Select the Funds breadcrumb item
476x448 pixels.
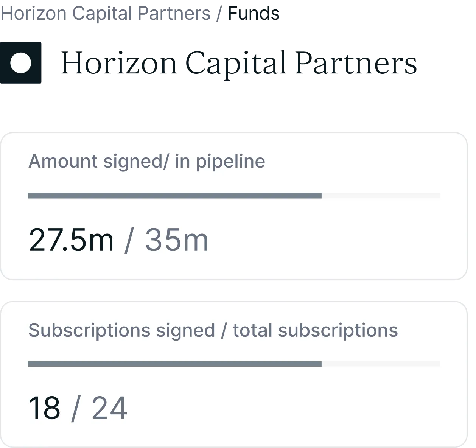coord(254,13)
